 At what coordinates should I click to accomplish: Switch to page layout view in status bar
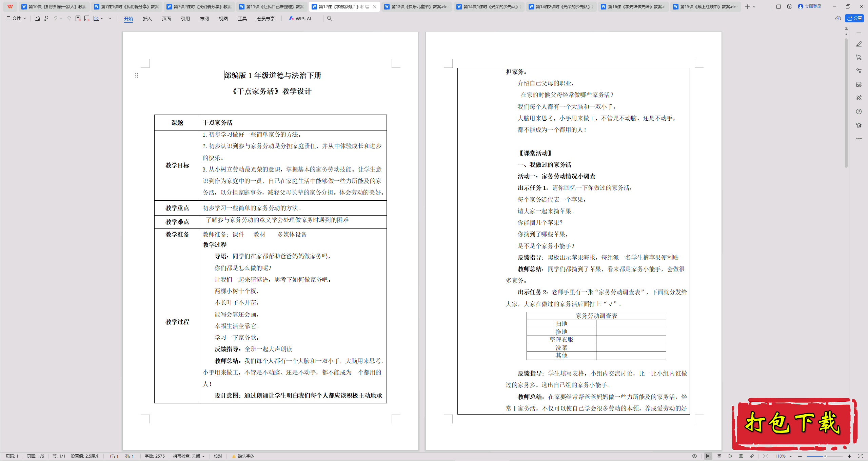point(708,456)
